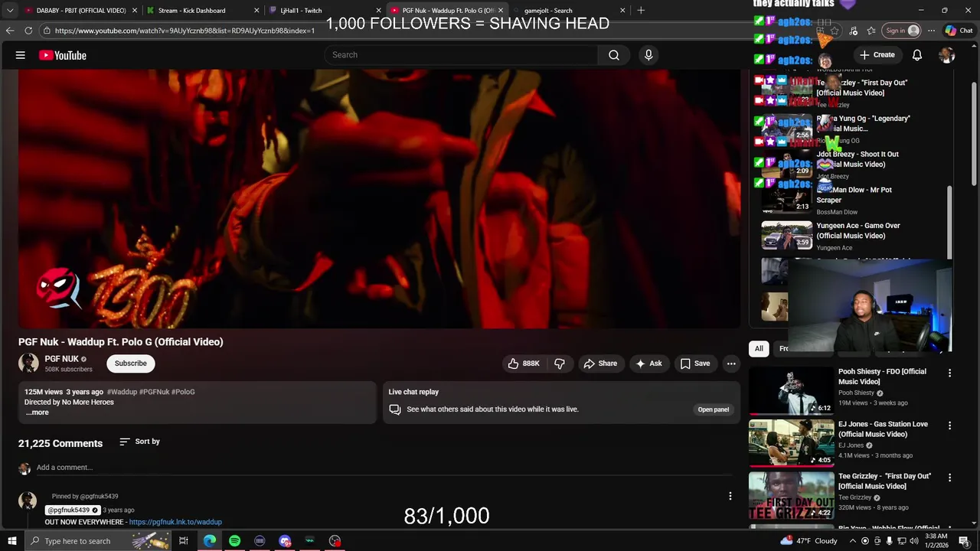The height and width of the screenshot is (551, 980).
Task: Open more actions ellipsis beside Save
Action: (x=731, y=364)
